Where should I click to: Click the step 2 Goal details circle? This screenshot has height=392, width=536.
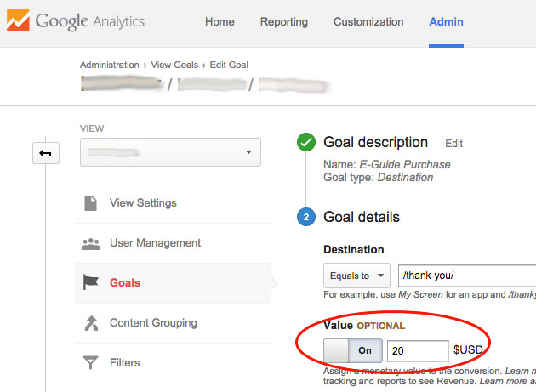306,218
